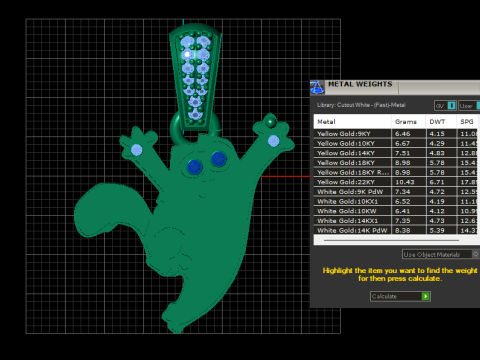Click the 5.39 DWT value

(x=437, y=230)
